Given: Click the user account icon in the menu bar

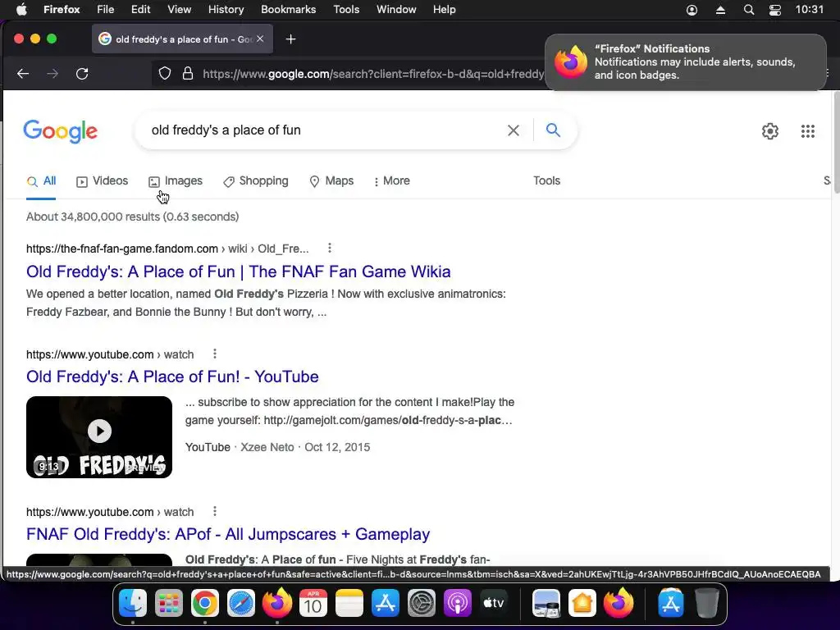Looking at the screenshot, I should point(692,10).
